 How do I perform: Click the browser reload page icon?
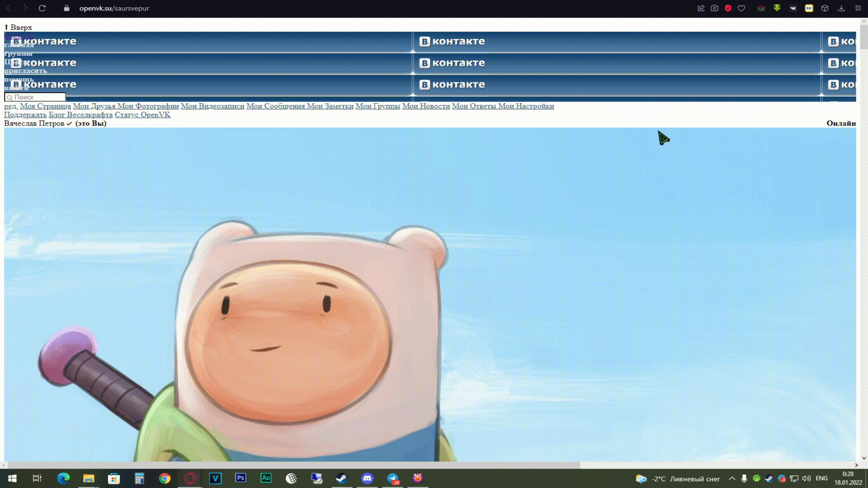tap(42, 8)
